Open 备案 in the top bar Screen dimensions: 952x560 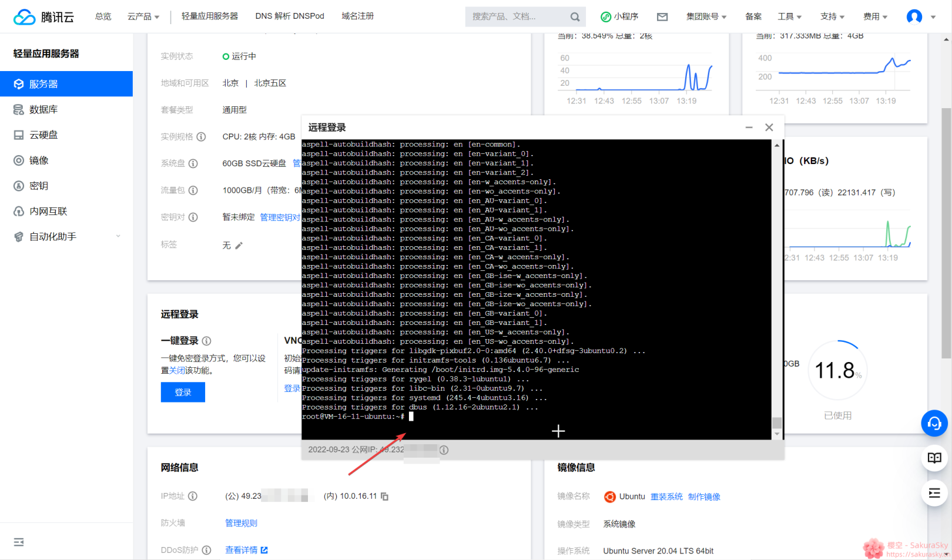point(753,16)
